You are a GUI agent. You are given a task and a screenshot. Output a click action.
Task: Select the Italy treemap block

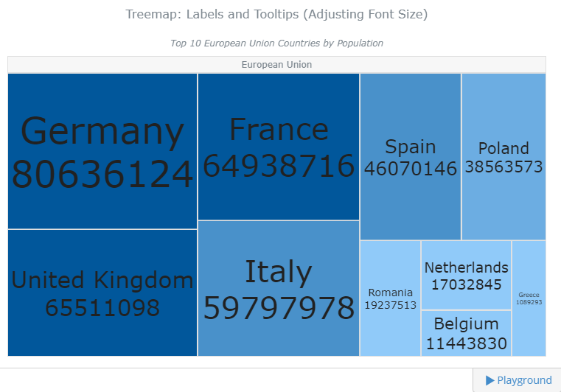279,289
